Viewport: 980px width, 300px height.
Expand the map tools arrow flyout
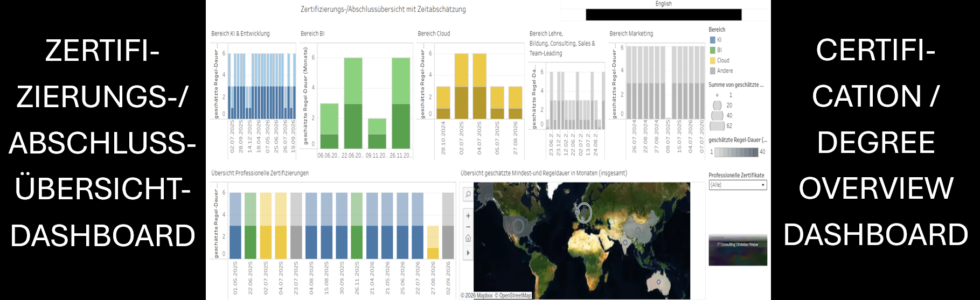[x=468, y=252]
